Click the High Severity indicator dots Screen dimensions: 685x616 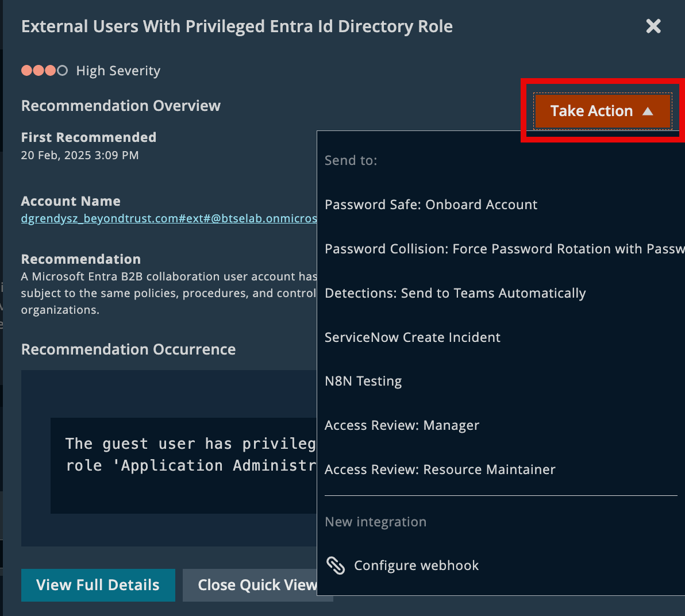tap(44, 70)
